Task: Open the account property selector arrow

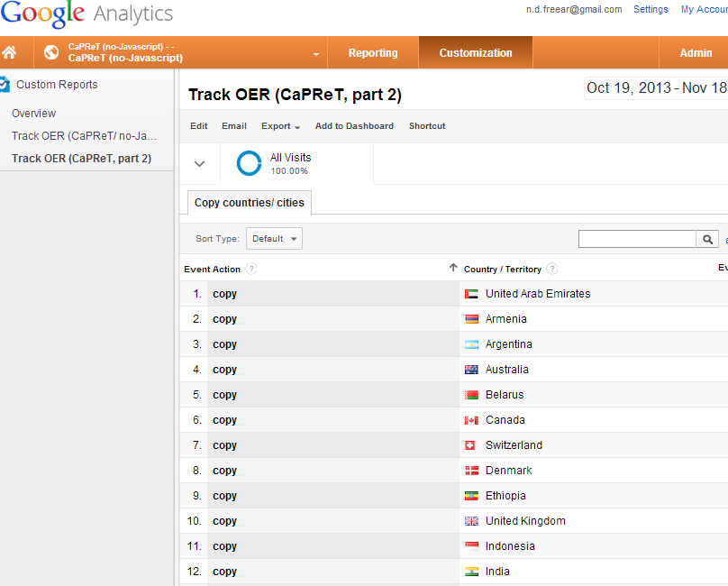Action: coord(316,54)
